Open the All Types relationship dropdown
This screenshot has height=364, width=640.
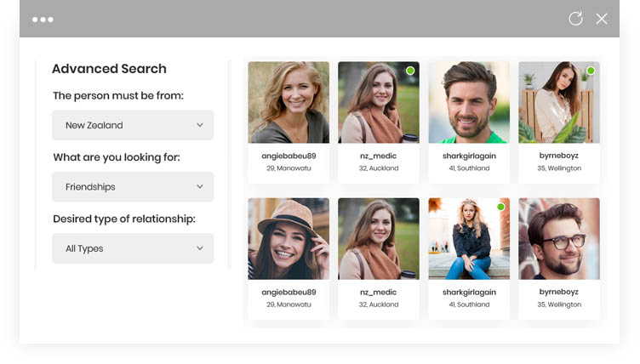pyautogui.click(x=133, y=248)
